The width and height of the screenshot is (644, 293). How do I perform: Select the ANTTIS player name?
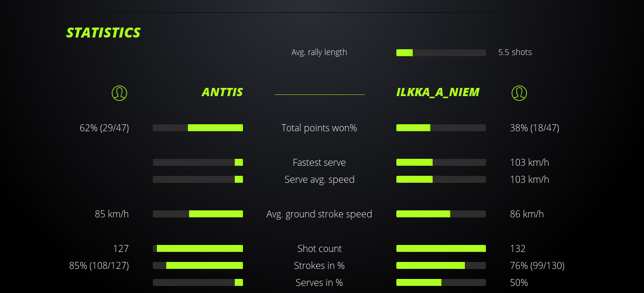point(222,92)
